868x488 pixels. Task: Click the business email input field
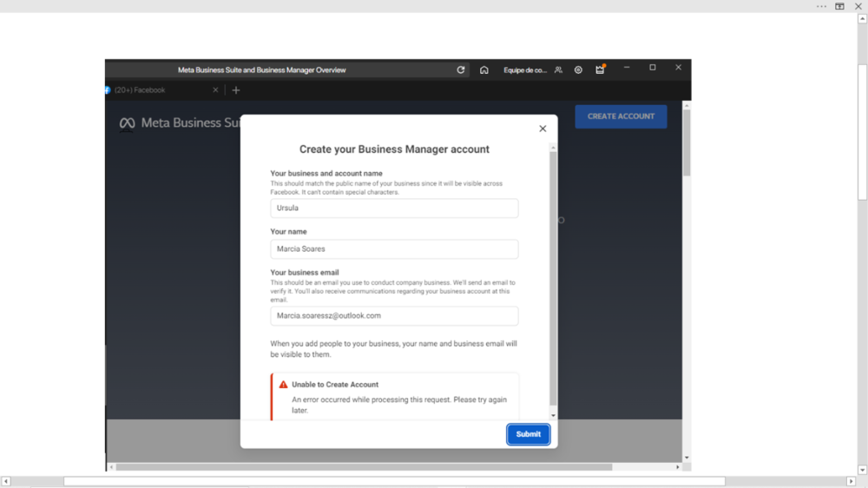[x=394, y=316]
